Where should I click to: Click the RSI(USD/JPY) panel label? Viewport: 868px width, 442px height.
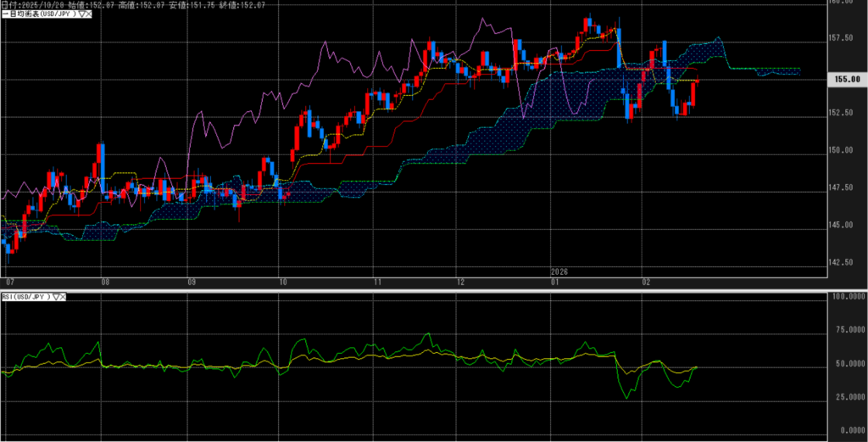pos(27,296)
